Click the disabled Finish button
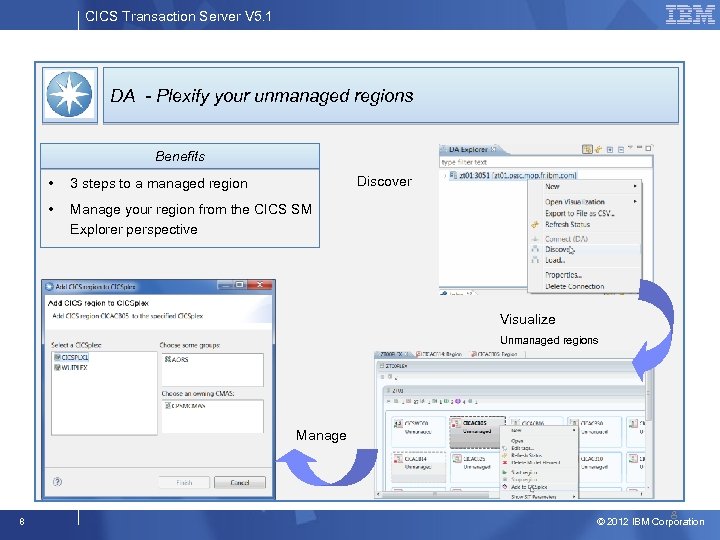720x540 pixels. [184, 483]
